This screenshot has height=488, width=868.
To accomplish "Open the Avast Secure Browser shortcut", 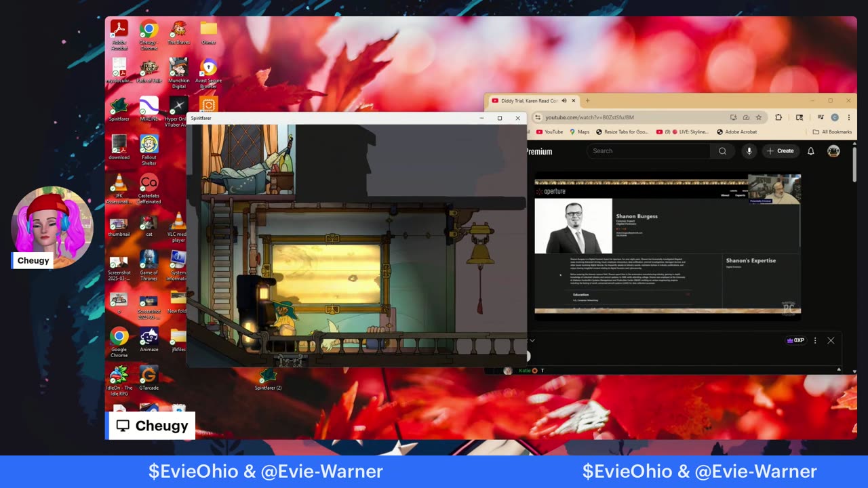I will (209, 73).
